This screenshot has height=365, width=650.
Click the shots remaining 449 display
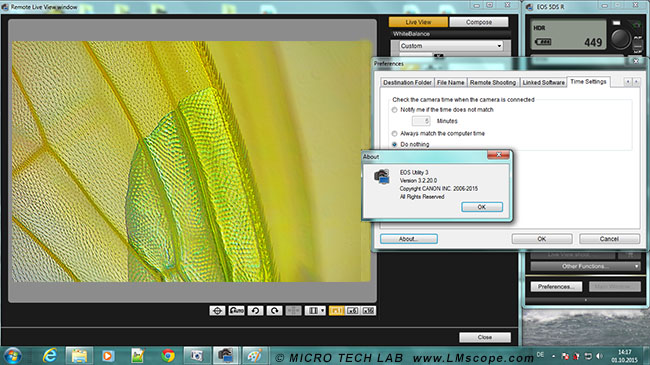click(593, 42)
